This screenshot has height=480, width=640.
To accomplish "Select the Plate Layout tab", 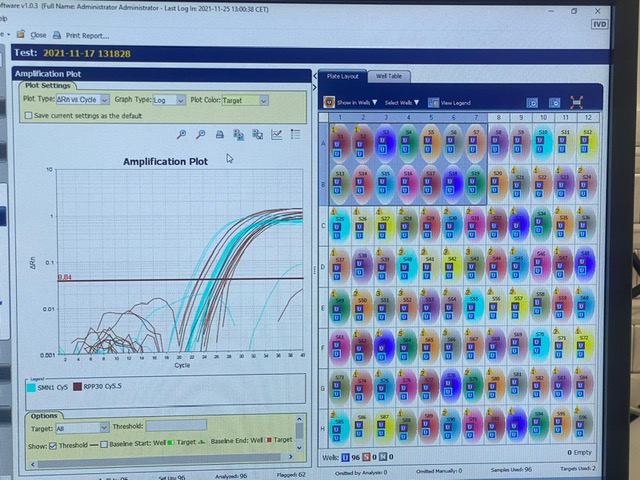I will [x=343, y=76].
